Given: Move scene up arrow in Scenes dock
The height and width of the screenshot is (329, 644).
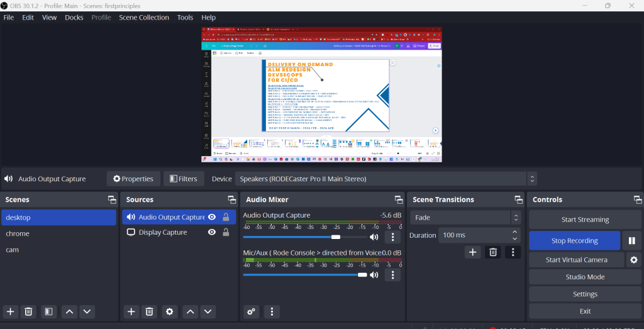Looking at the screenshot, I should click(x=69, y=312).
